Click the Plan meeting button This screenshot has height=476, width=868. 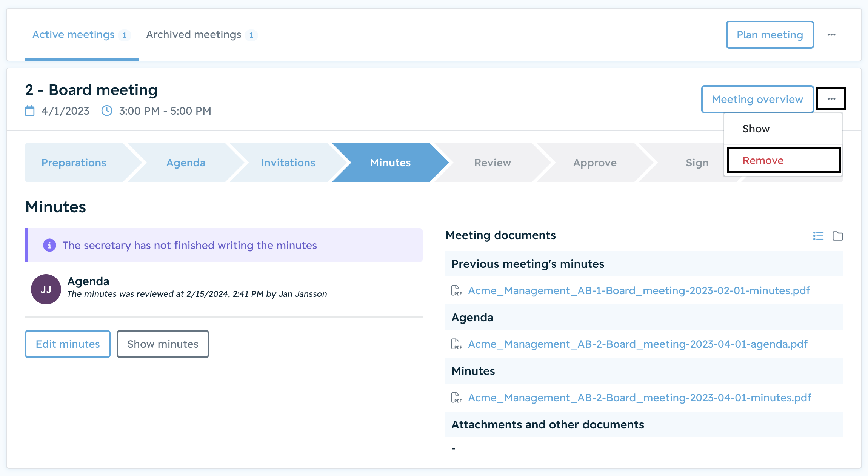tap(770, 35)
